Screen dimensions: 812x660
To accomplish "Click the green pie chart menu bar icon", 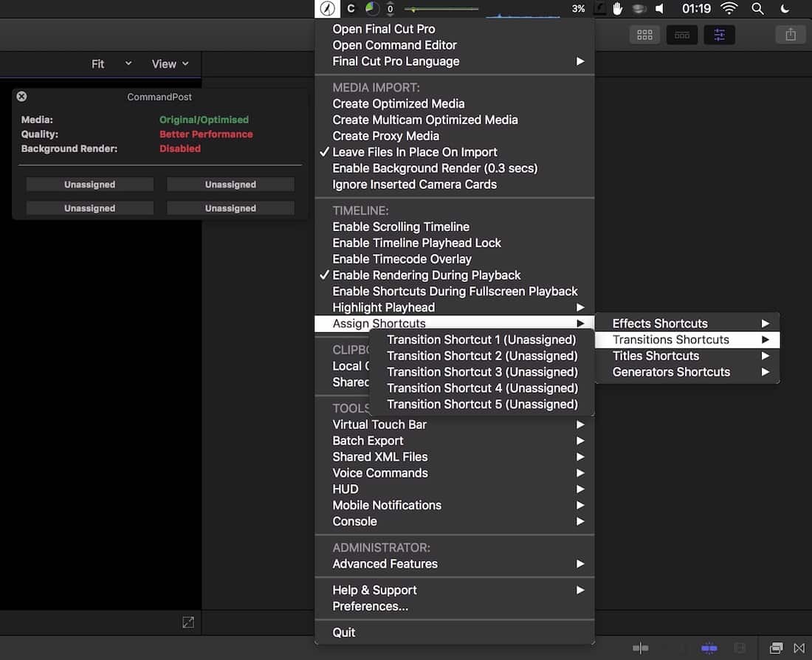I will click(372, 9).
